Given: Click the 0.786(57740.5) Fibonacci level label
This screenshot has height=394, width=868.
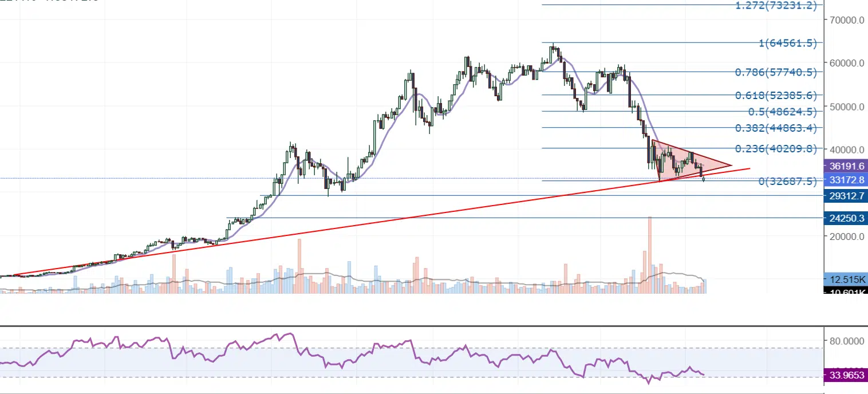Looking at the screenshot, I should point(775,72).
